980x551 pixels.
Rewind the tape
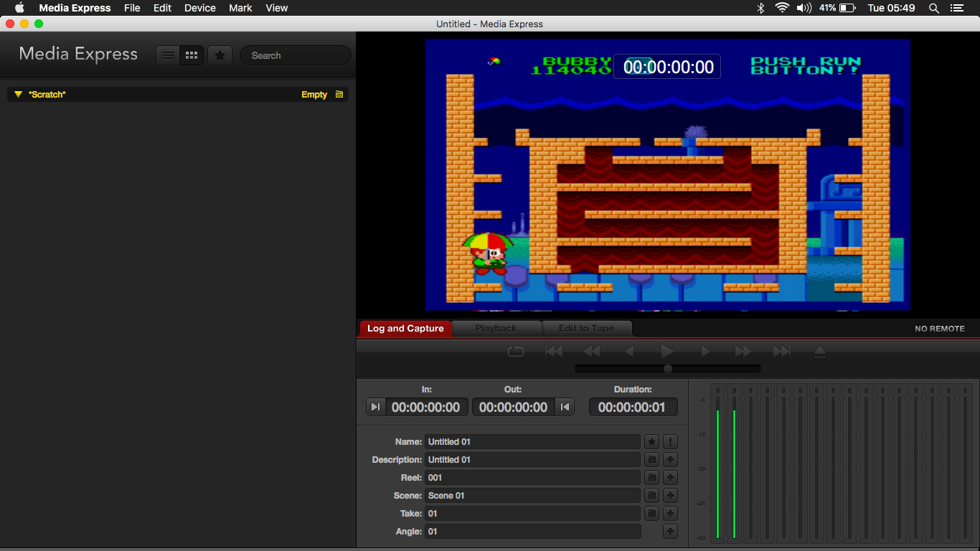(x=592, y=351)
